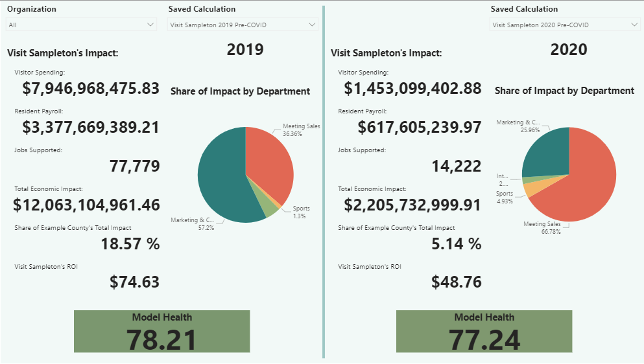Click the 2019 Share of Impact by Department title

[x=240, y=91]
